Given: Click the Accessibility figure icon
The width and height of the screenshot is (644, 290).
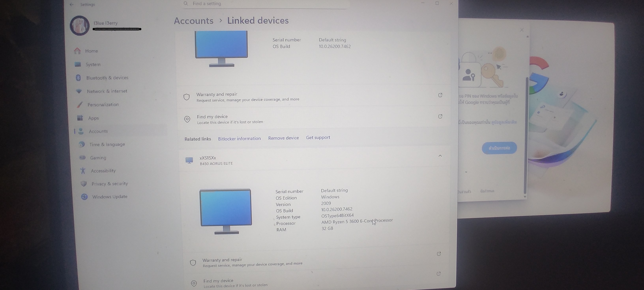Looking at the screenshot, I should [x=83, y=171].
